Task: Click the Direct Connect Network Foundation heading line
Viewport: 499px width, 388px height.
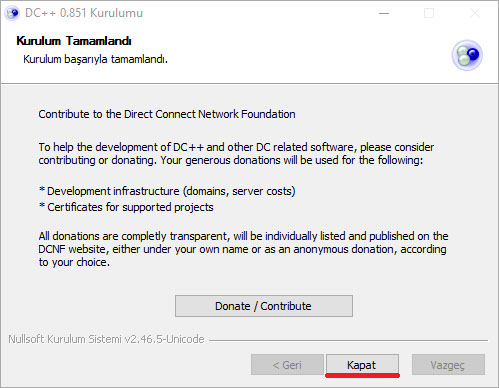Action: click(167, 114)
